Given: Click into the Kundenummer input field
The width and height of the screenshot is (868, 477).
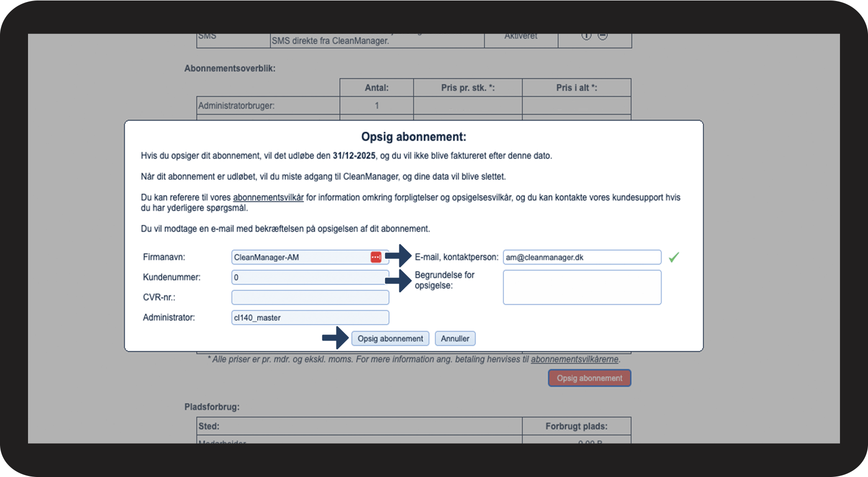Looking at the screenshot, I should pos(310,277).
